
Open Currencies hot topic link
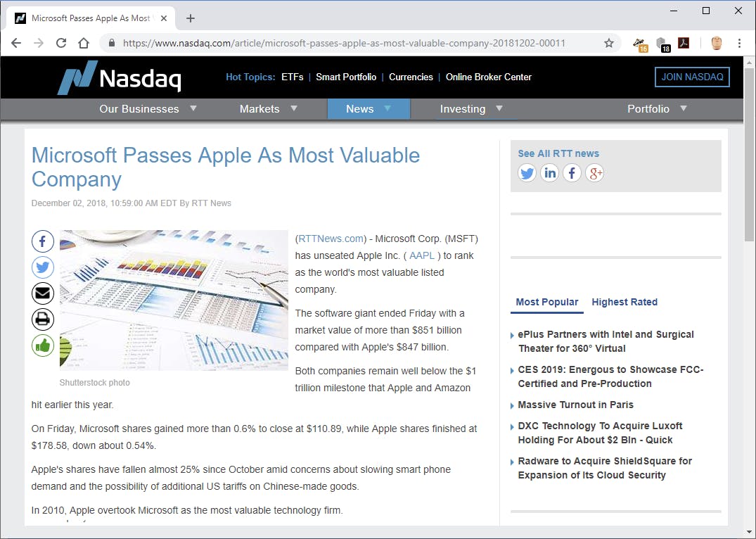(x=411, y=77)
